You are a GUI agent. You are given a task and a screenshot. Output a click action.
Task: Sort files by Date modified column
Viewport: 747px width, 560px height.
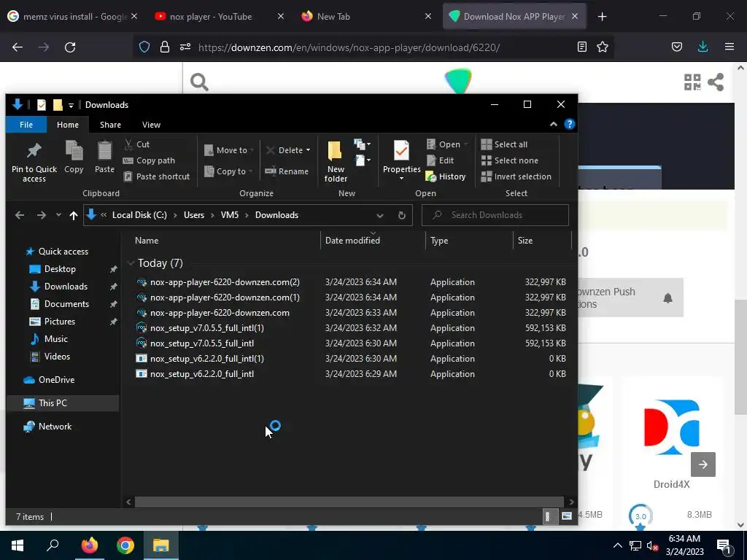[x=373, y=241]
